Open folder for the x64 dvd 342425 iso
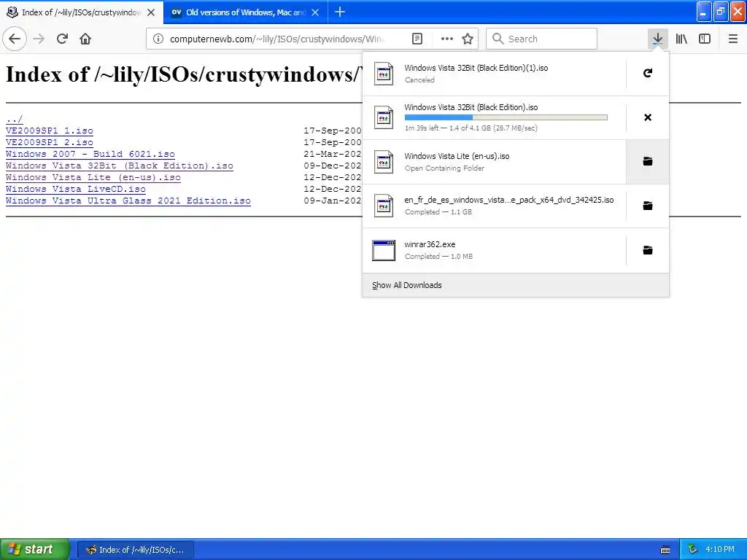747x560 pixels. pyautogui.click(x=648, y=206)
